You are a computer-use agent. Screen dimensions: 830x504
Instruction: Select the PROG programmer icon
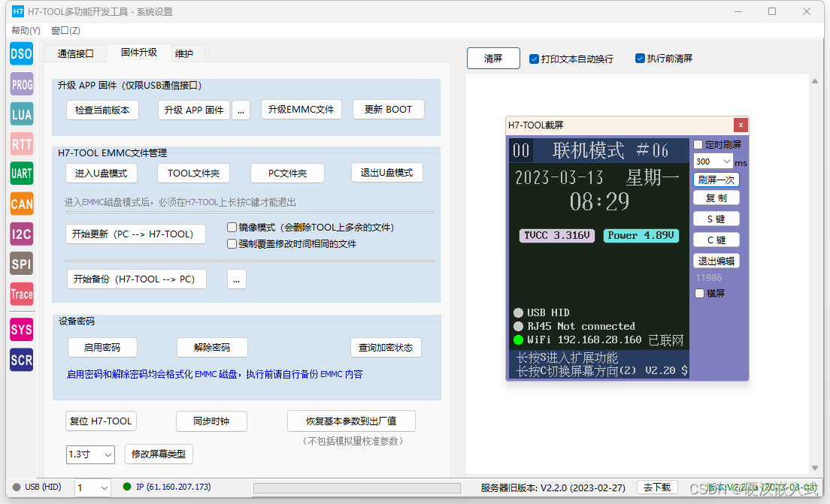[x=21, y=85]
